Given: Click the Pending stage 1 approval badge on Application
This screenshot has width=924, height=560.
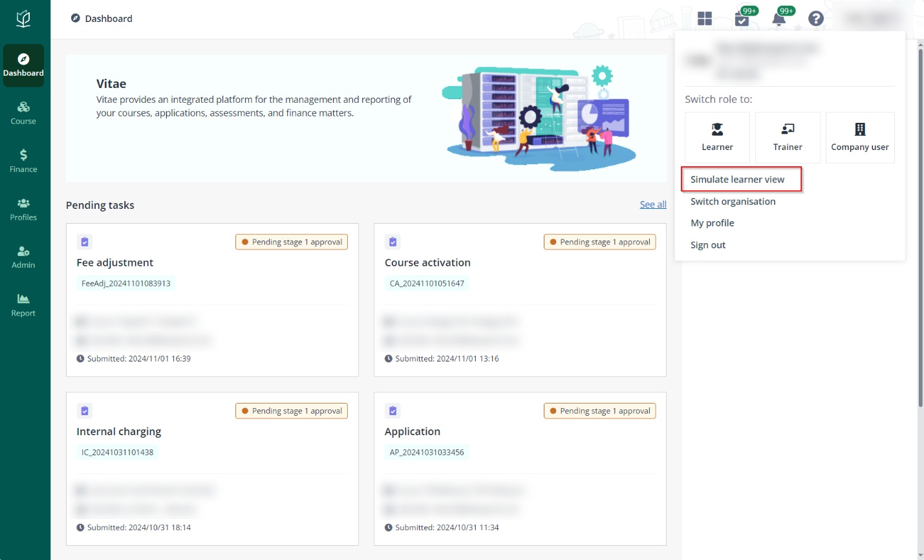Looking at the screenshot, I should click(600, 411).
